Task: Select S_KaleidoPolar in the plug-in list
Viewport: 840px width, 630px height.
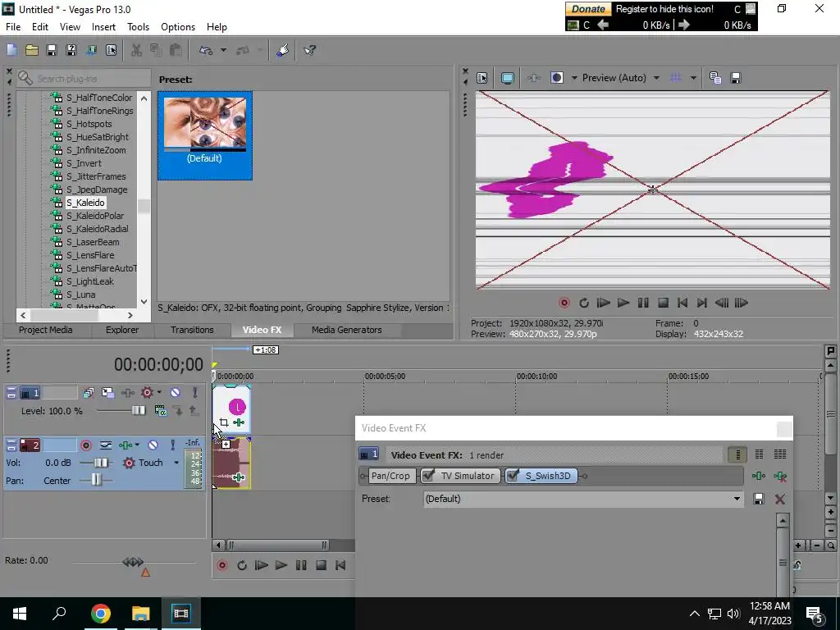Action: click(95, 216)
